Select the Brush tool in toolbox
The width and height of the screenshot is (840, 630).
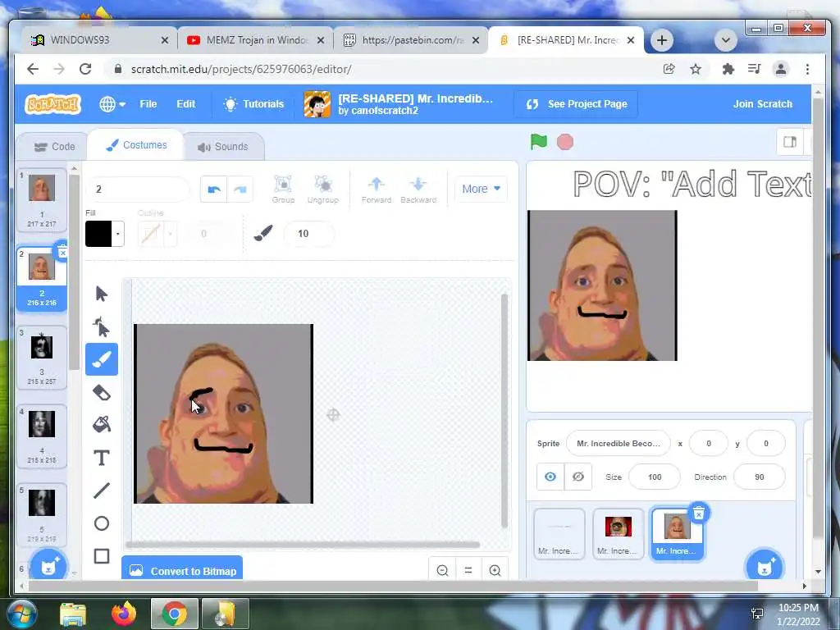click(x=101, y=359)
